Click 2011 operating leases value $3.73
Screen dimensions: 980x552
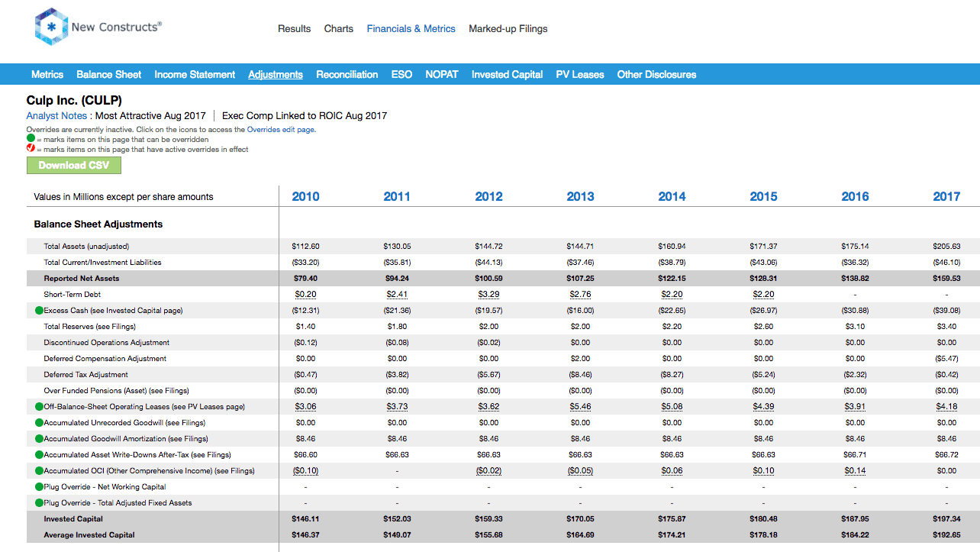397,407
